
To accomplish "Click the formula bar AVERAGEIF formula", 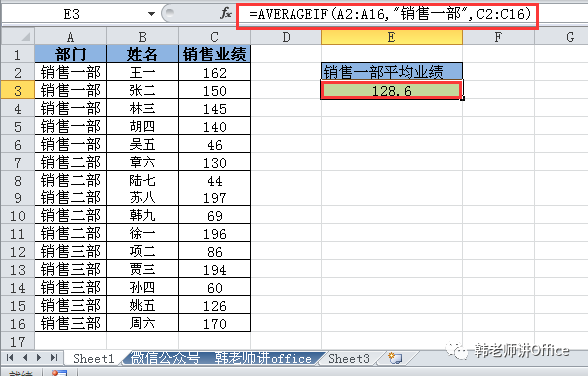I will click(390, 14).
